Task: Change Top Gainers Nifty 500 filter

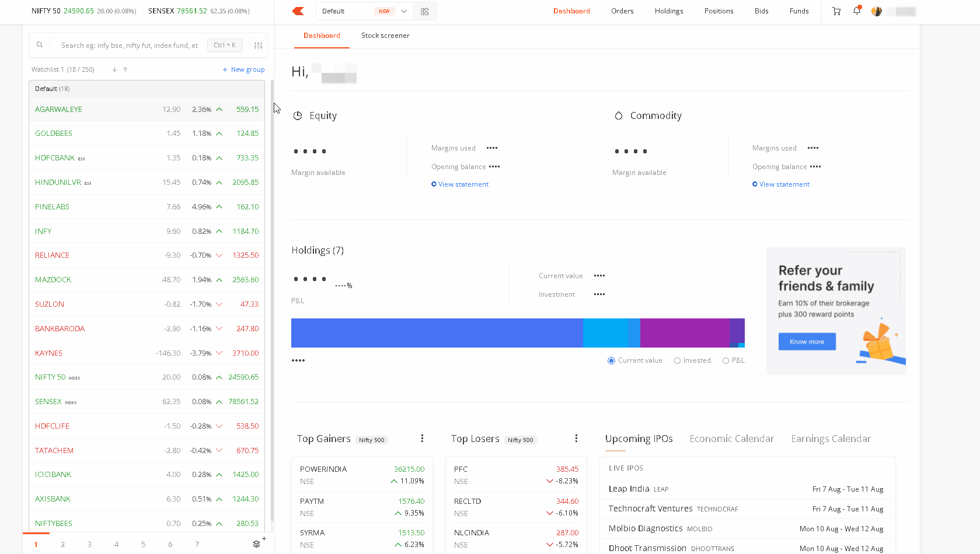Action: coord(372,440)
